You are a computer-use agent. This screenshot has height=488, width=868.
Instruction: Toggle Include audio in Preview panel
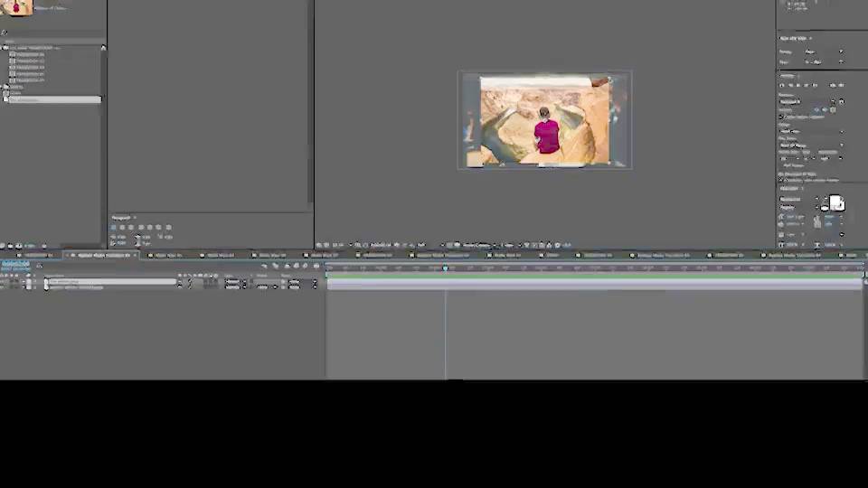(825, 110)
